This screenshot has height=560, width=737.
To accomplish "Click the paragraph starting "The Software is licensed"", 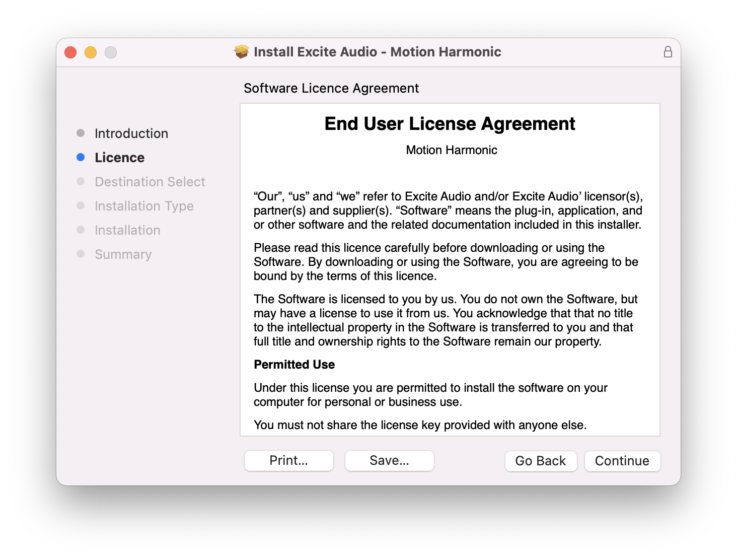I will pyautogui.click(x=446, y=320).
